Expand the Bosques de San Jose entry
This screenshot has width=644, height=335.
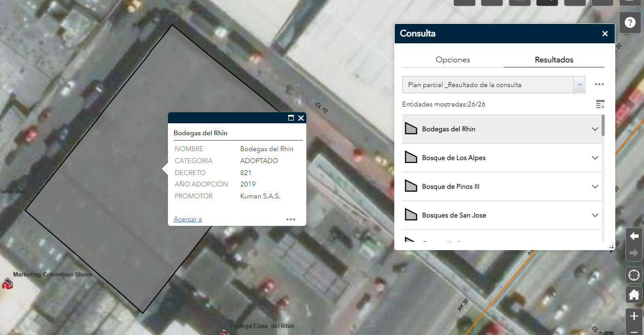(595, 215)
